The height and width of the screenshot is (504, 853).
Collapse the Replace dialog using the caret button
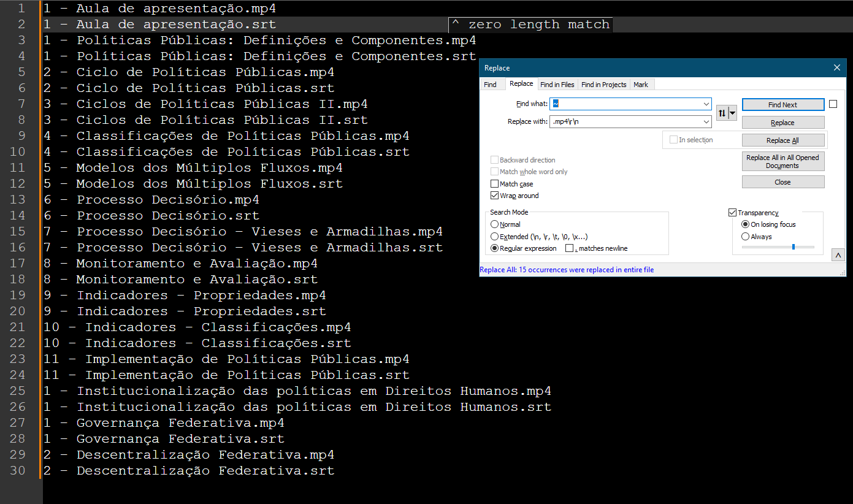point(838,255)
